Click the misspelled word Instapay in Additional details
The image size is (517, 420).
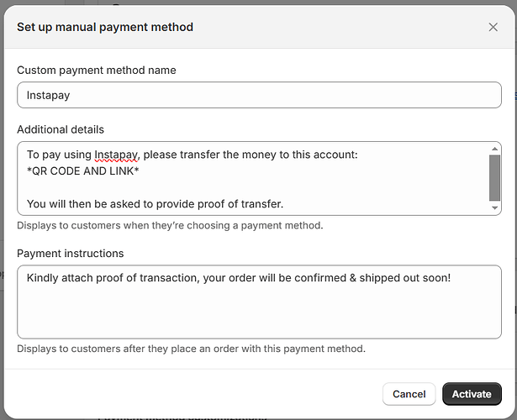116,155
